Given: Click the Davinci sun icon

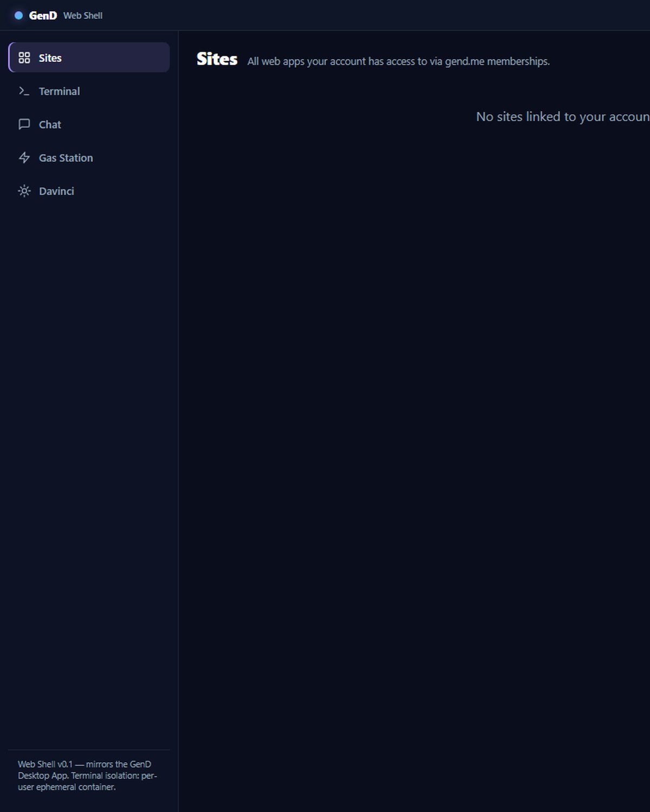Looking at the screenshot, I should (24, 191).
